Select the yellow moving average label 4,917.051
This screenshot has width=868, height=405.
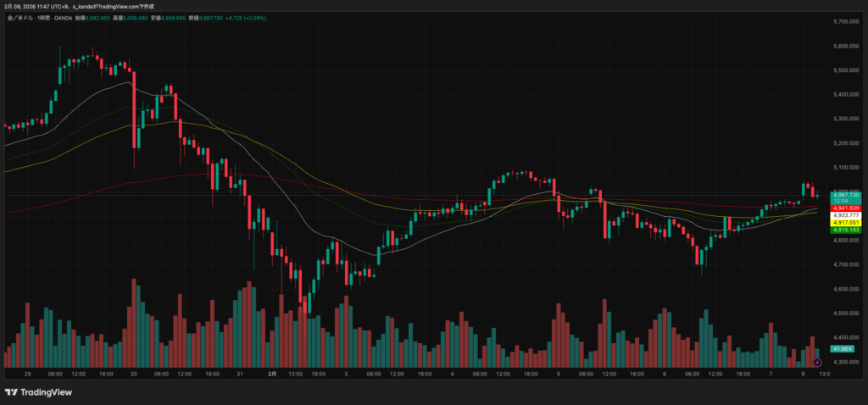tap(846, 223)
